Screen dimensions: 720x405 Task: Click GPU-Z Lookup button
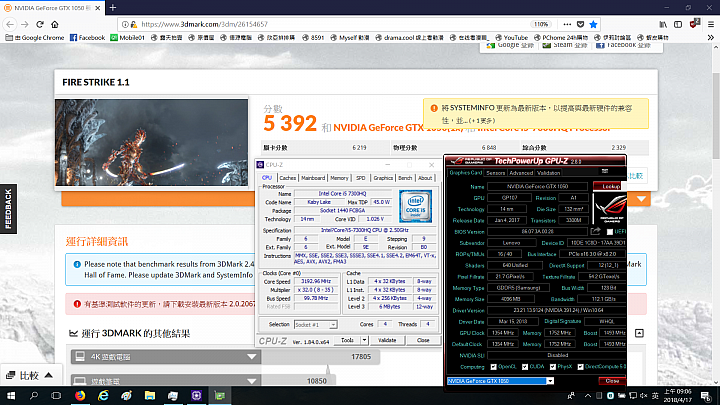pyautogui.click(x=608, y=186)
